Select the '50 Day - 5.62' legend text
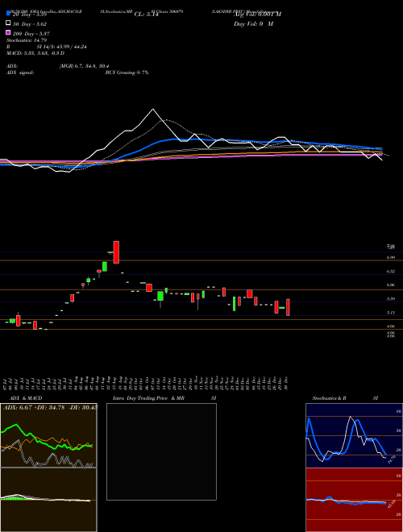 point(30,24)
